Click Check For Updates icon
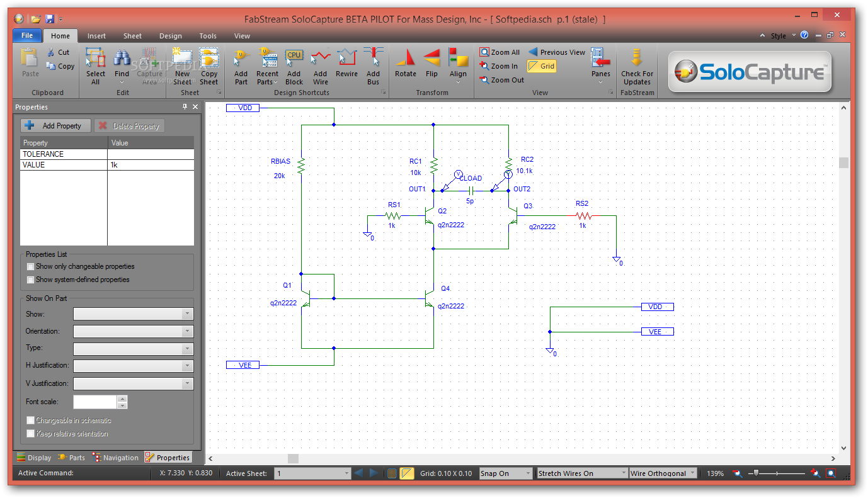 click(636, 58)
